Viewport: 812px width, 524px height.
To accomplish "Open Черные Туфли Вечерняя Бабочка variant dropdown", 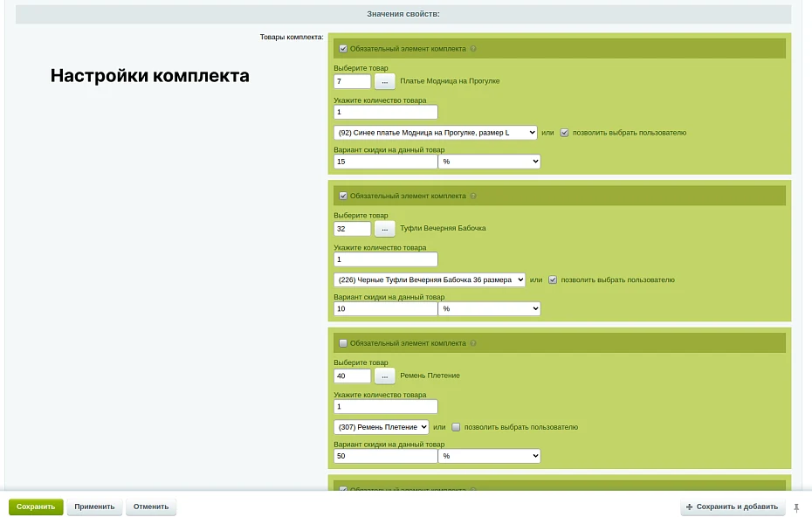I will click(430, 280).
